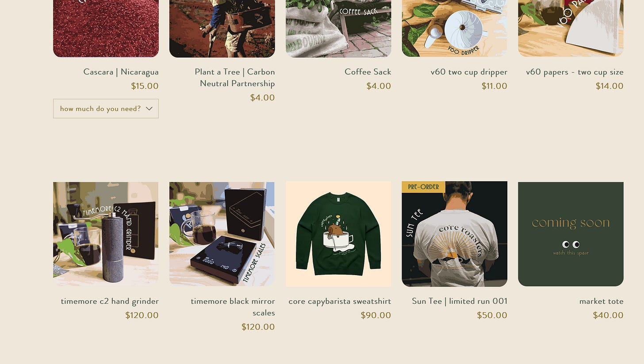Open the Sun Tee product photo
Image resolution: width=644 pixels, height=364 pixels.
pyautogui.click(x=454, y=234)
